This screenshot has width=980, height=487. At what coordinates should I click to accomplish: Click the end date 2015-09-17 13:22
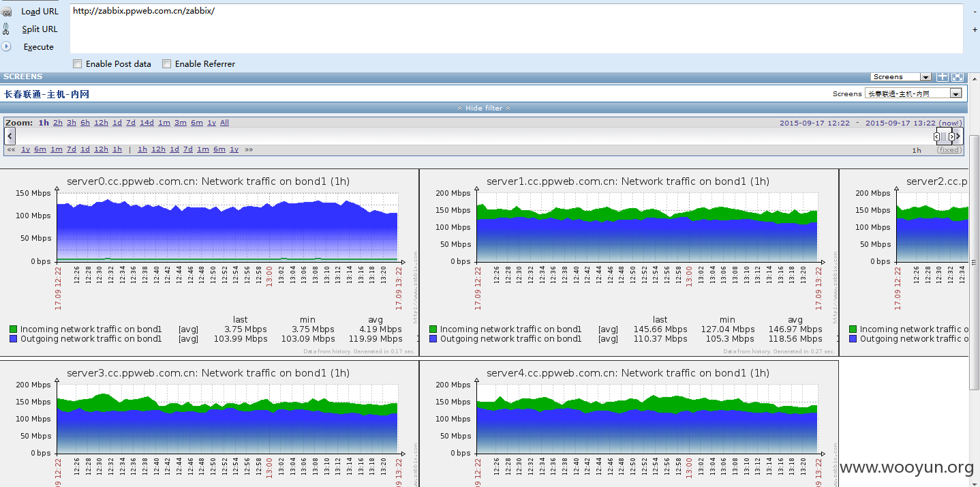click(900, 123)
